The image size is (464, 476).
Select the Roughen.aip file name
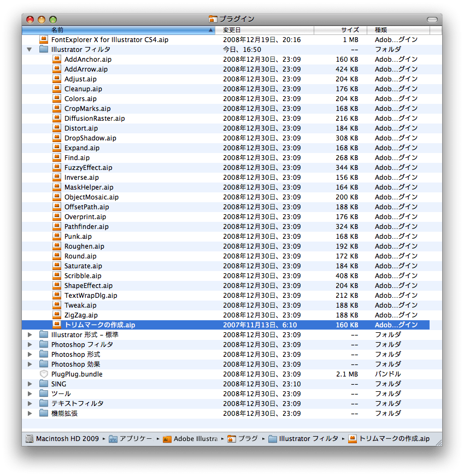(84, 246)
